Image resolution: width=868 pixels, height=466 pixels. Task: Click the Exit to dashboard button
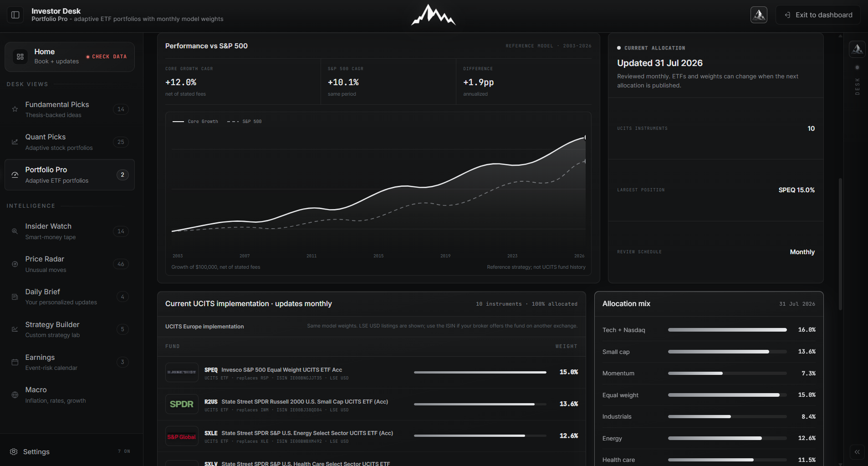point(818,15)
